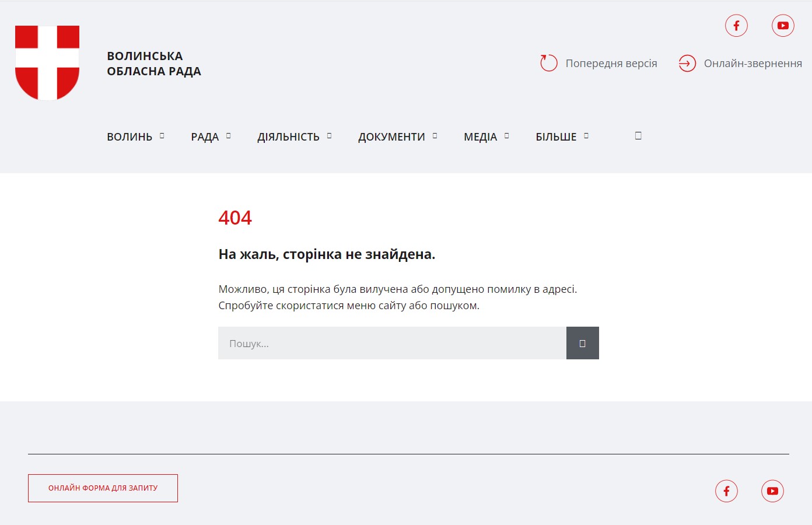This screenshot has width=812, height=525.
Task: Open the YouTube icon in the header
Action: coord(783,26)
